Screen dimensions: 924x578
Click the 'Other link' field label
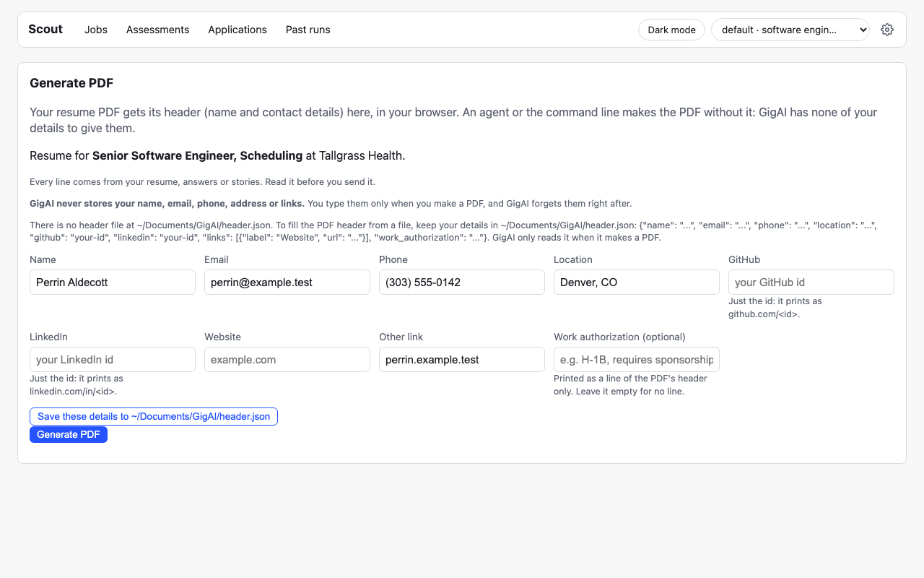401,337
